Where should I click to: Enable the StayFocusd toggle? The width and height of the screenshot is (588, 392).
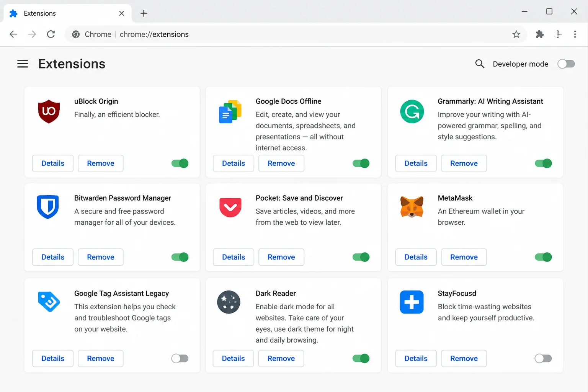tap(543, 358)
